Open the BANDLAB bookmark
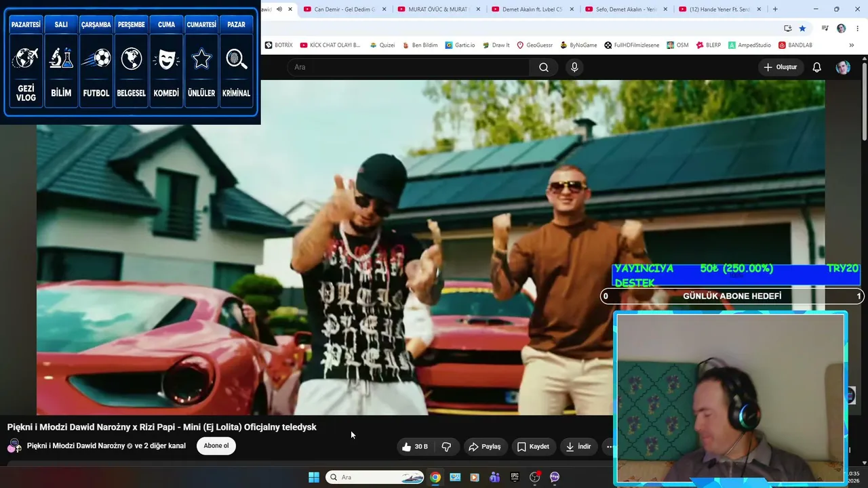Image resolution: width=868 pixels, height=488 pixels. pos(795,45)
